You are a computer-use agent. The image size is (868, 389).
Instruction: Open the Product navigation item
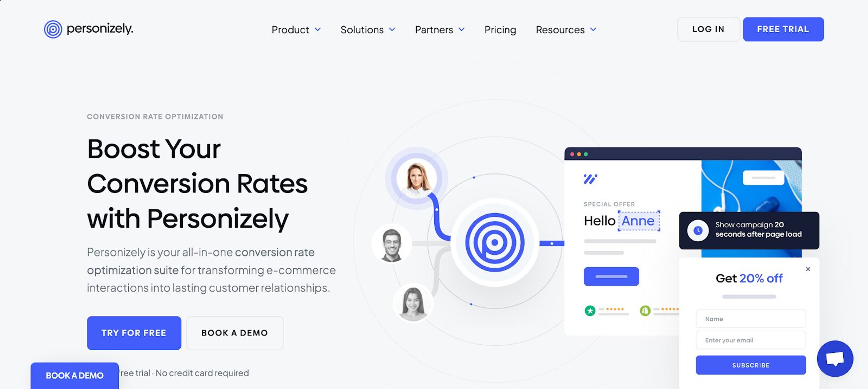click(x=290, y=30)
